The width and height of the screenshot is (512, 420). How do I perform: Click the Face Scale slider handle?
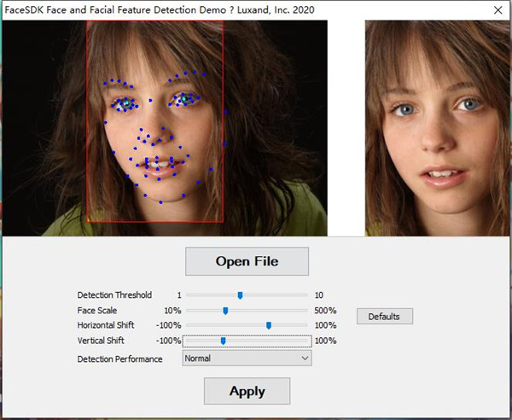pos(225,311)
